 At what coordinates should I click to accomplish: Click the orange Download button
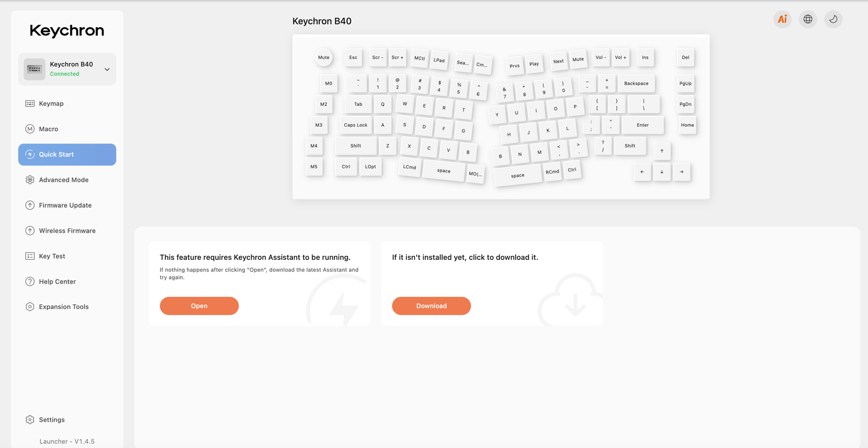[431, 306]
